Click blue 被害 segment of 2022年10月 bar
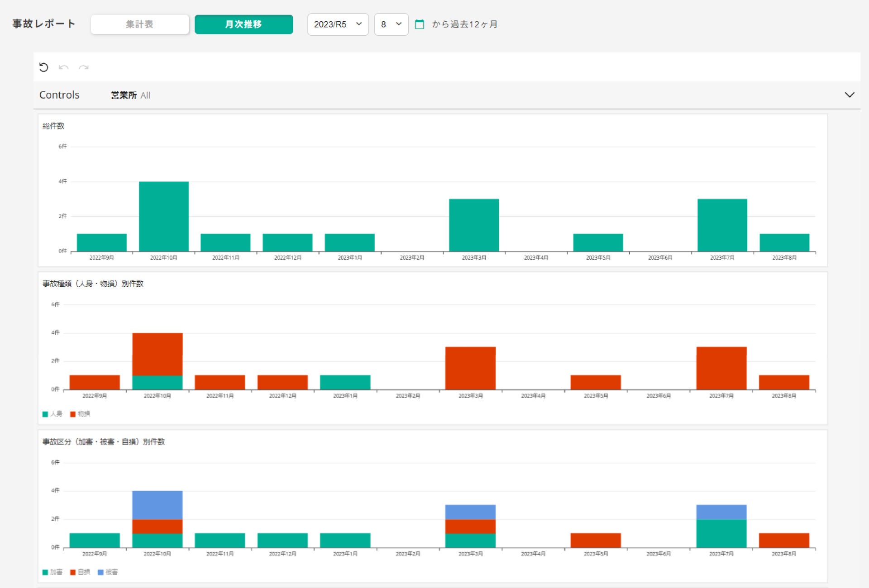Screen dimensions: 869x588 (x=157, y=505)
